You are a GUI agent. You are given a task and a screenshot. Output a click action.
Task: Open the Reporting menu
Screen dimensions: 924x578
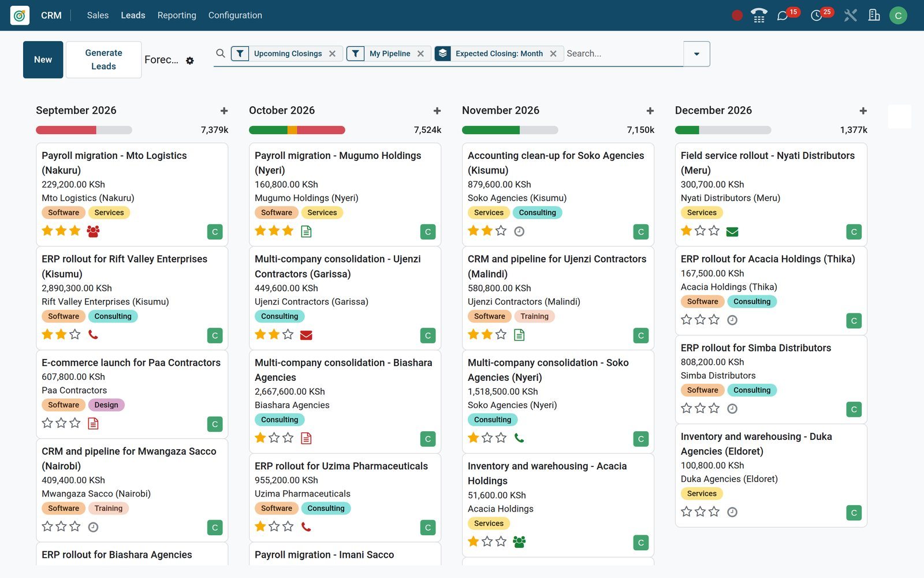[177, 16]
